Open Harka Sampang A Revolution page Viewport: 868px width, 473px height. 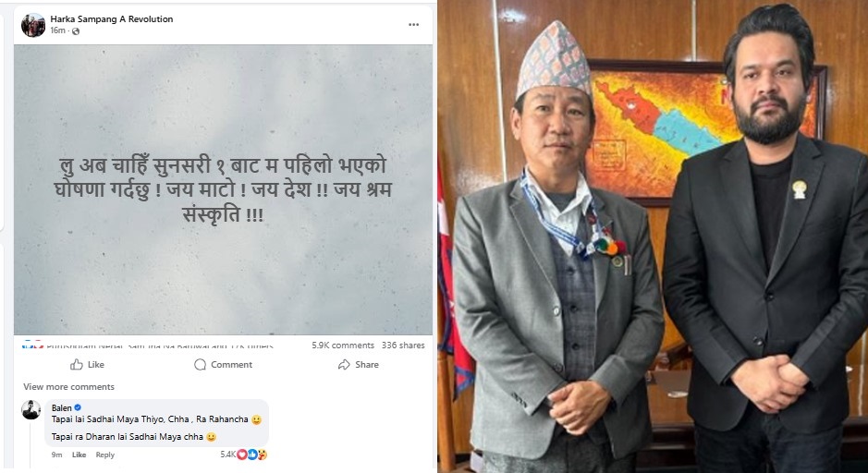pyautogui.click(x=111, y=18)
